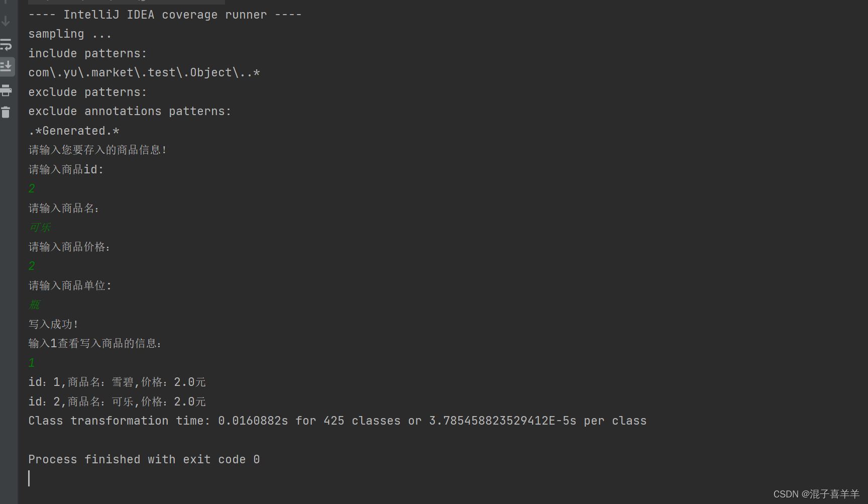Click the include pattern text com\.yu\.market line

click(144, 72)
